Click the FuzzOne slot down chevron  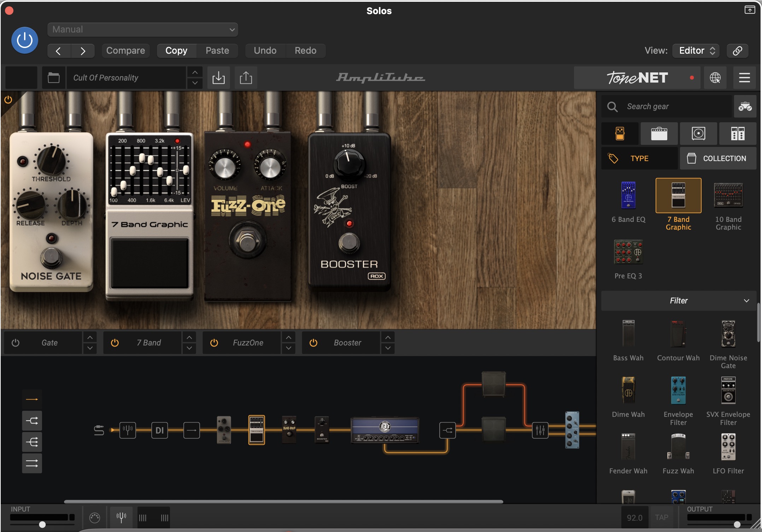point(289,348)
